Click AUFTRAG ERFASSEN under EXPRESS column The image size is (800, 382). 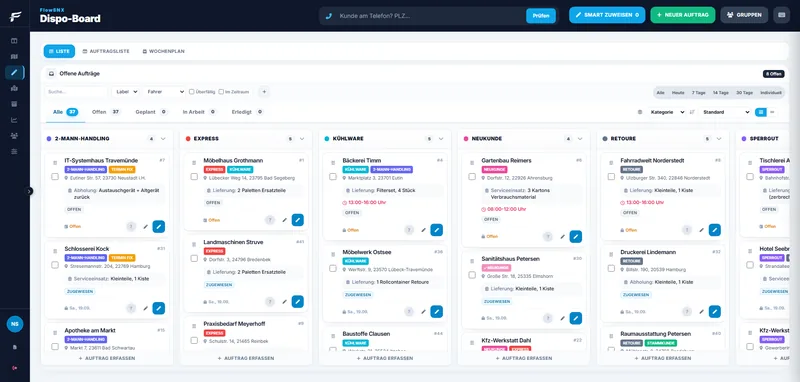click(x=246, y=358)
